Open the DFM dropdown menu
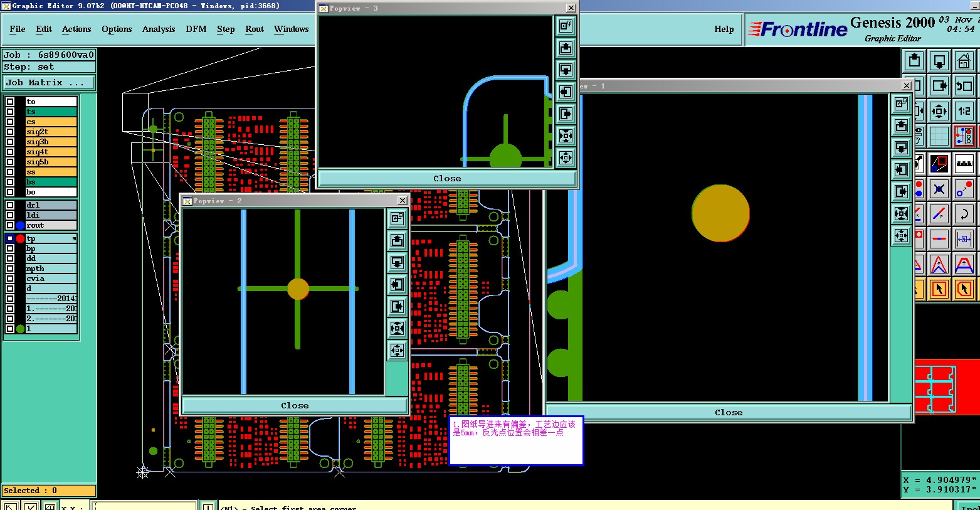This screenshot has height=510, width=980. point(196,29)
